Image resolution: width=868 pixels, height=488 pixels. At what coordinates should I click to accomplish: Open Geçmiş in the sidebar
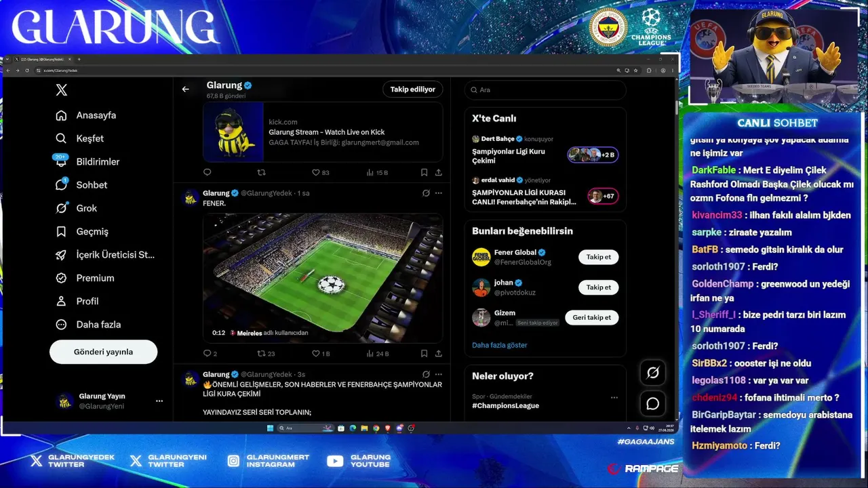82,231
